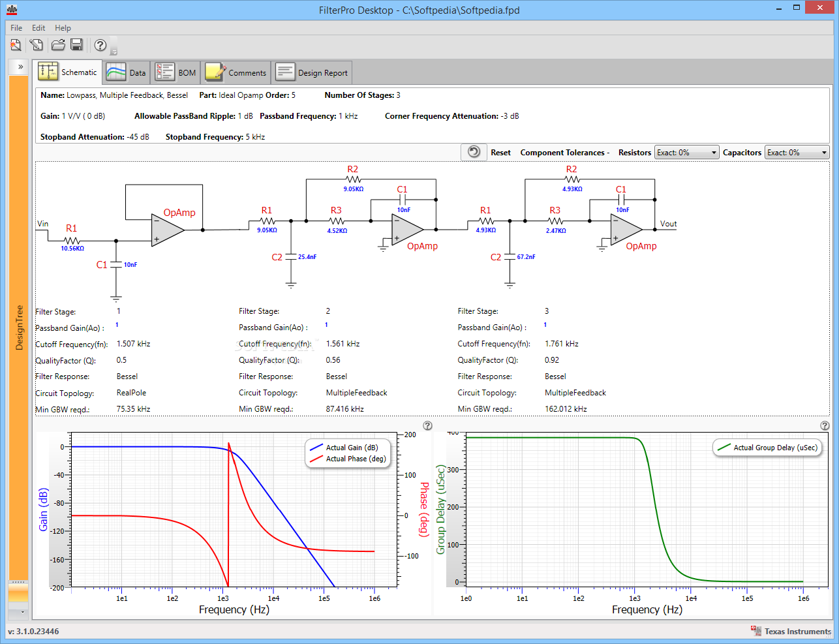Viewport: 839px width, 644px height.
Task: Open the Capacitors tolerance dropdown
Action: (x=797, y=153)
